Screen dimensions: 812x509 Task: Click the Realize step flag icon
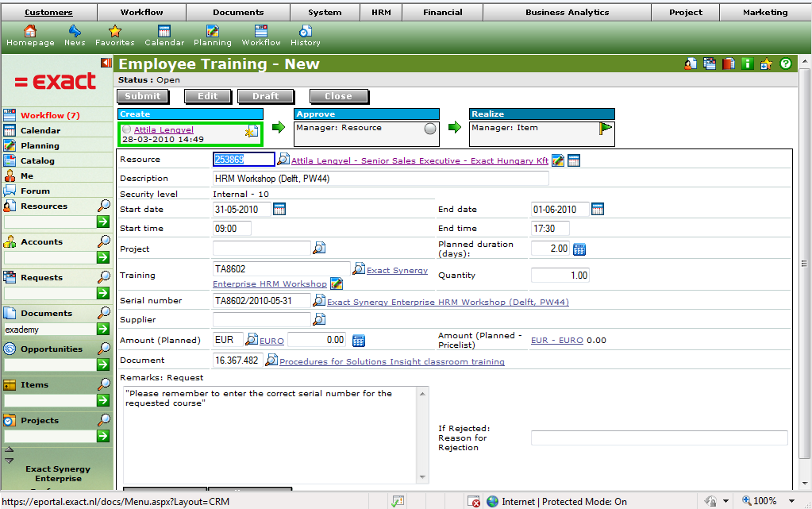(606, 129)
